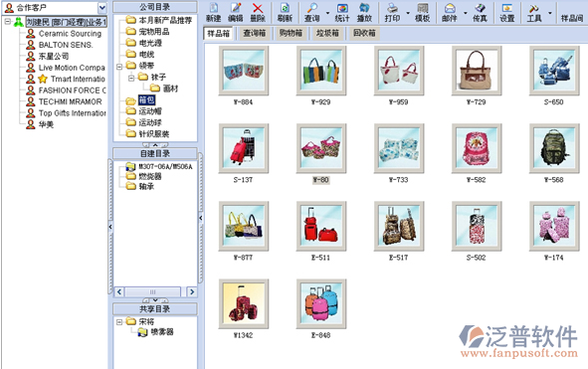Viewport: 588px width, 369px height.
Task: Collapse the 领带 folder tree node
Action: click(x=119, y=67)
